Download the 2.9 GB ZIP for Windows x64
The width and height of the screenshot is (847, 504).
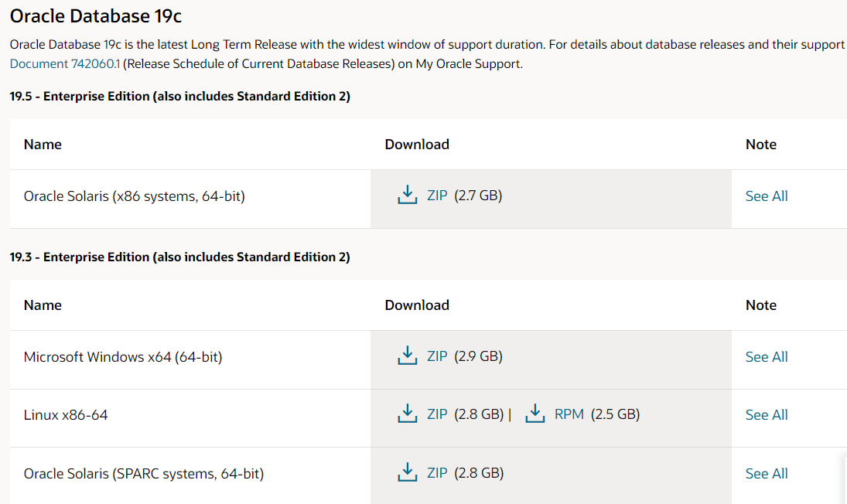coord(437,356)
